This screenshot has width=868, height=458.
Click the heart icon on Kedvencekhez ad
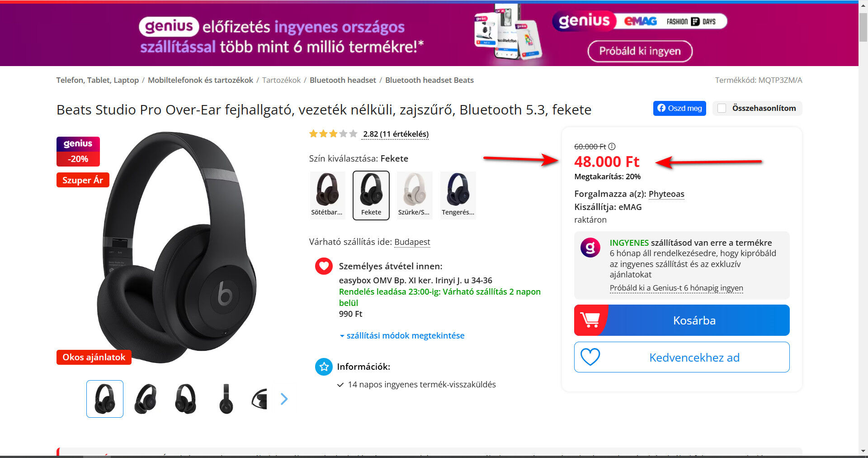click(590, 357)
